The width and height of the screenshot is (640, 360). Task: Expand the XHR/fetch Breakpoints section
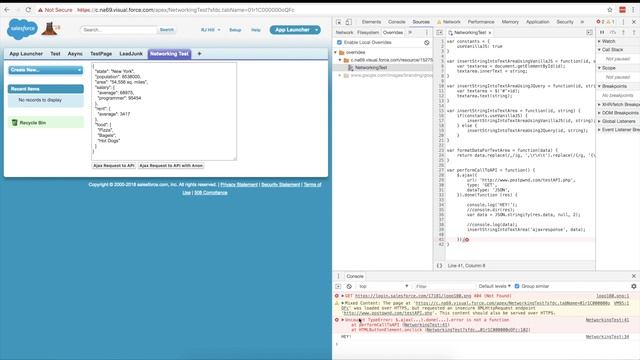coord(599,104)
